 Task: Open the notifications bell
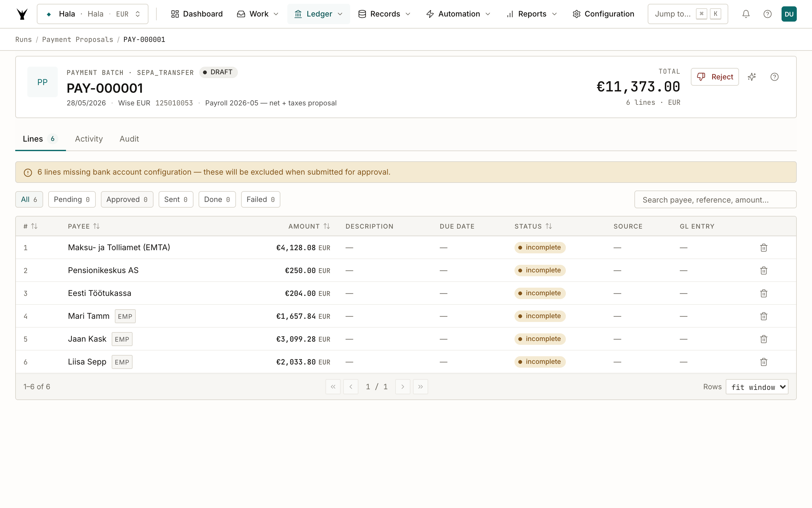pyautogui.click(x=746, y=14)
